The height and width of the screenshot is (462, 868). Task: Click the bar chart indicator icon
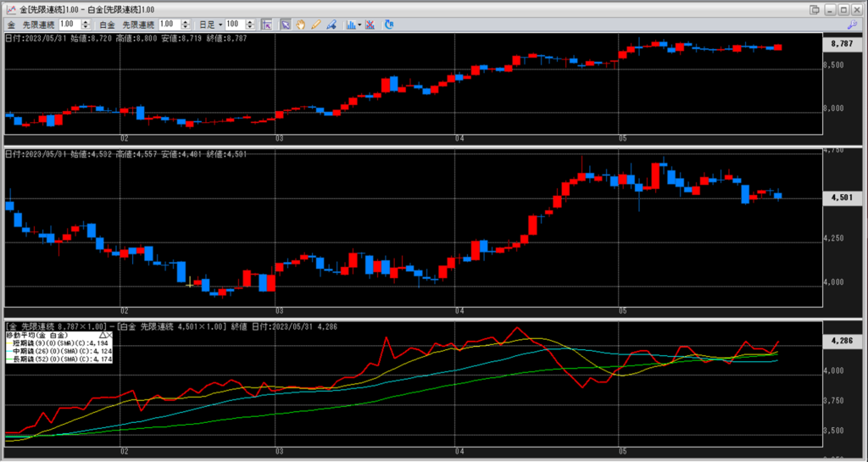[351, 25]
